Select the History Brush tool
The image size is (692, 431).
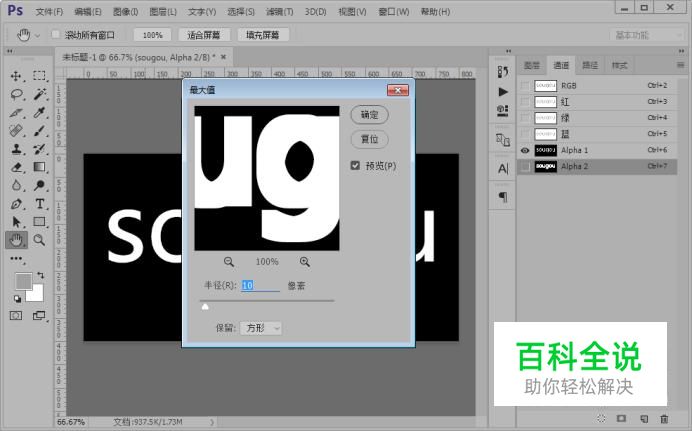click(x=39, y=149)
